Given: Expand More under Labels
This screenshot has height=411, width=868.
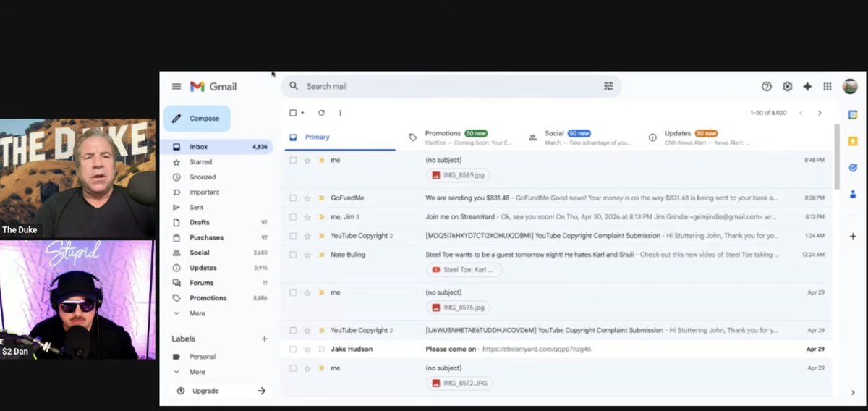Looking at the screenshot, I should (x=197, y=372).
